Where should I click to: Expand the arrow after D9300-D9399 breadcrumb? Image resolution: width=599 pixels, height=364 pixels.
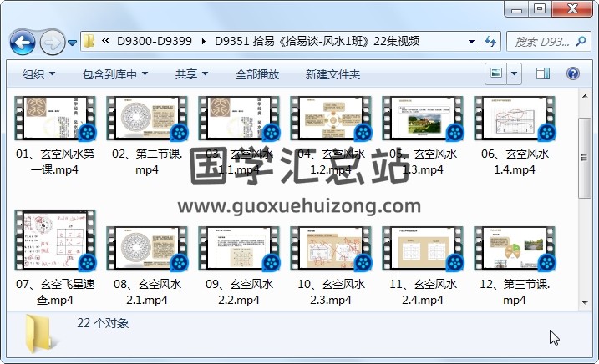pyautogui.click(x=203, y=41)
